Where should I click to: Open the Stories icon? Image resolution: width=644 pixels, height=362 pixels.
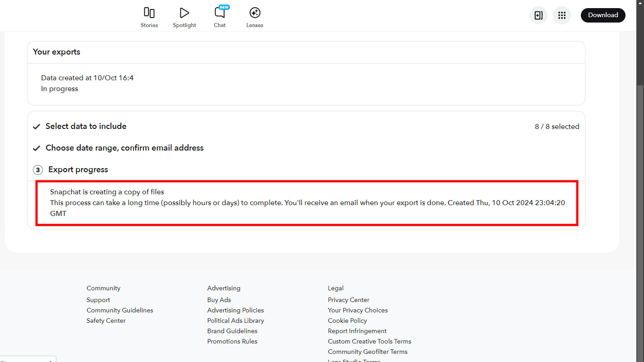pos(149,13)
